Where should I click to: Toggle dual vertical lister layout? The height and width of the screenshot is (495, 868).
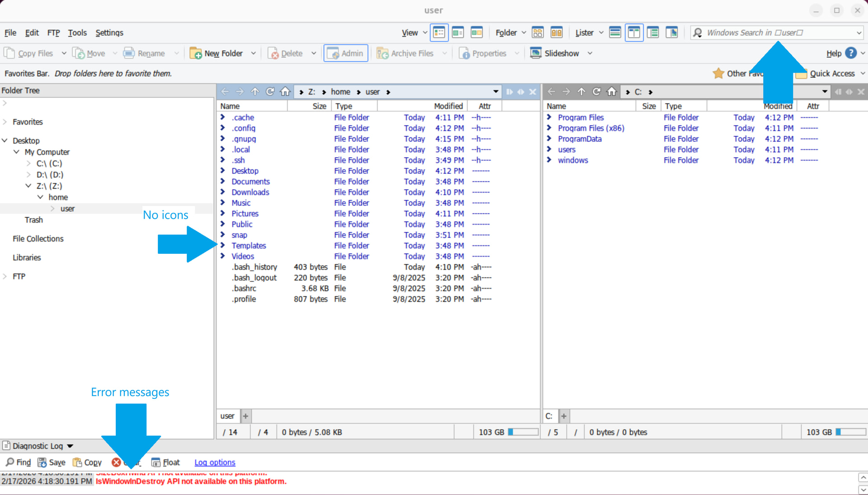pyautogui.click(x=634, y=33)
